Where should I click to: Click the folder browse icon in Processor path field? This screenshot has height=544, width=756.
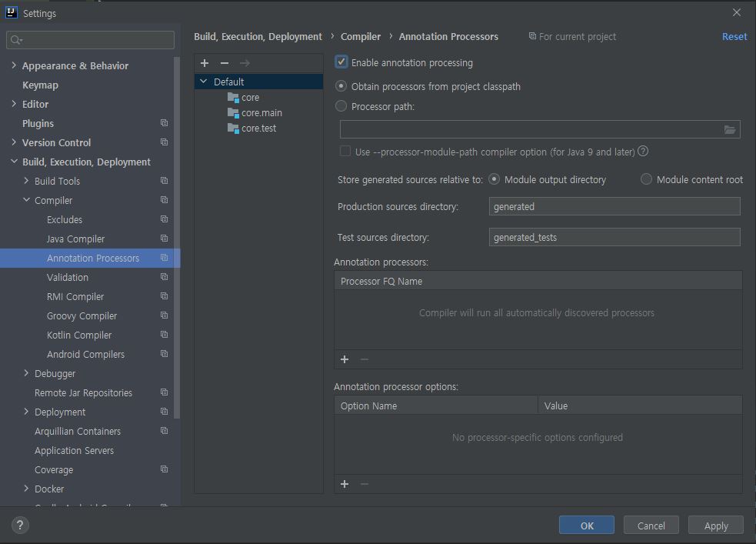[730, 129]
